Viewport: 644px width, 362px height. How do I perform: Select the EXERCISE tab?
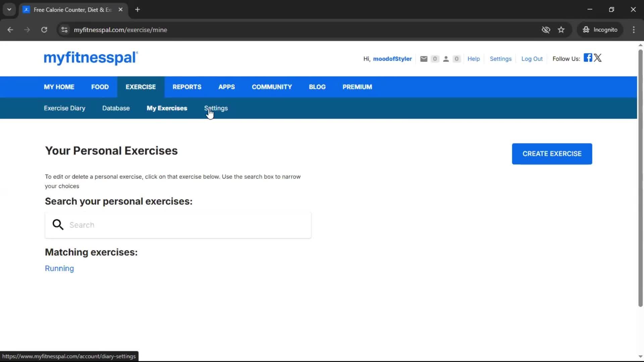141,87
